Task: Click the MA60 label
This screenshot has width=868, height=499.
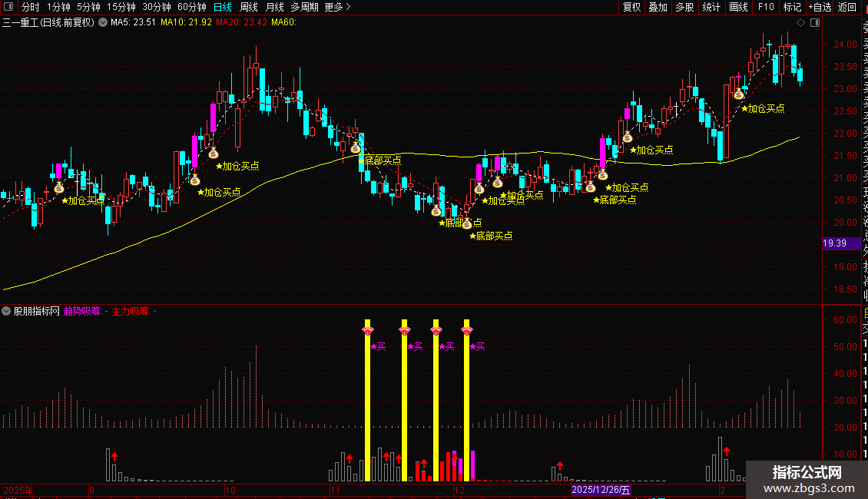Action: (284, 23)
